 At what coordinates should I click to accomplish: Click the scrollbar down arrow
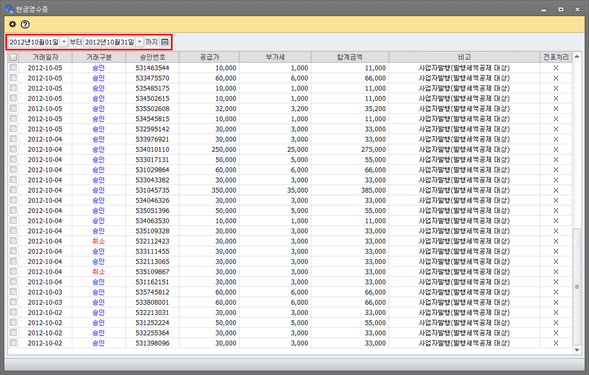[577, 350]
